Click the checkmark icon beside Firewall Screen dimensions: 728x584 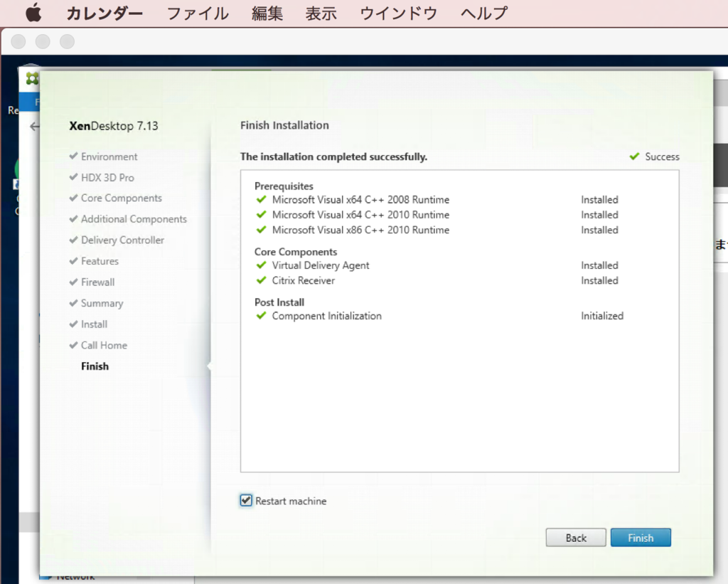point(73,282)
